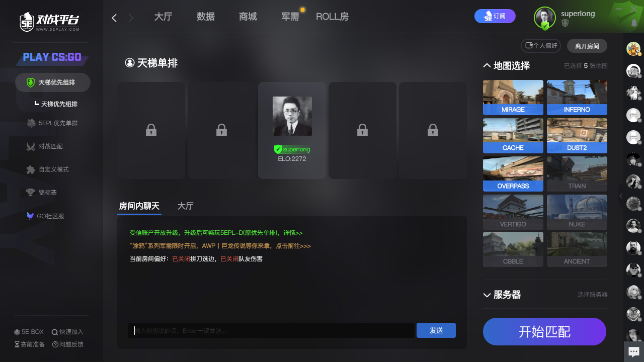
Task: Open 对战匹配 mode
Action: (45, 146)
